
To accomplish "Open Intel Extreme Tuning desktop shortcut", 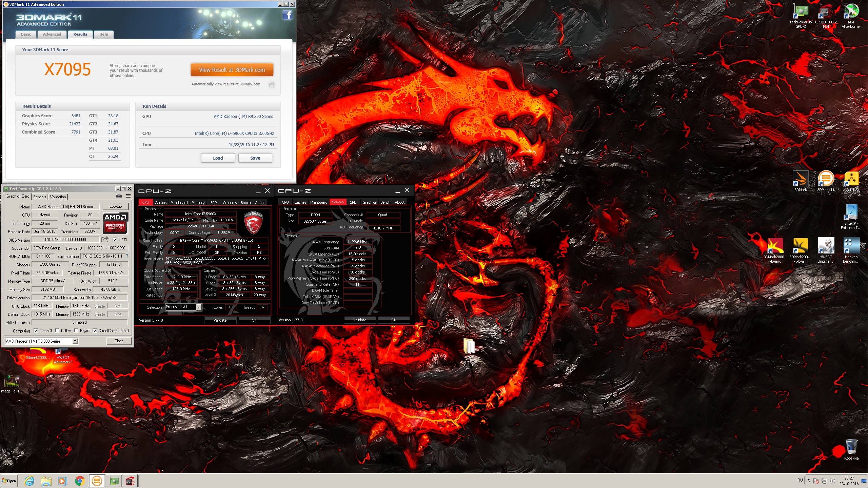I will click(x=851, y=217).
